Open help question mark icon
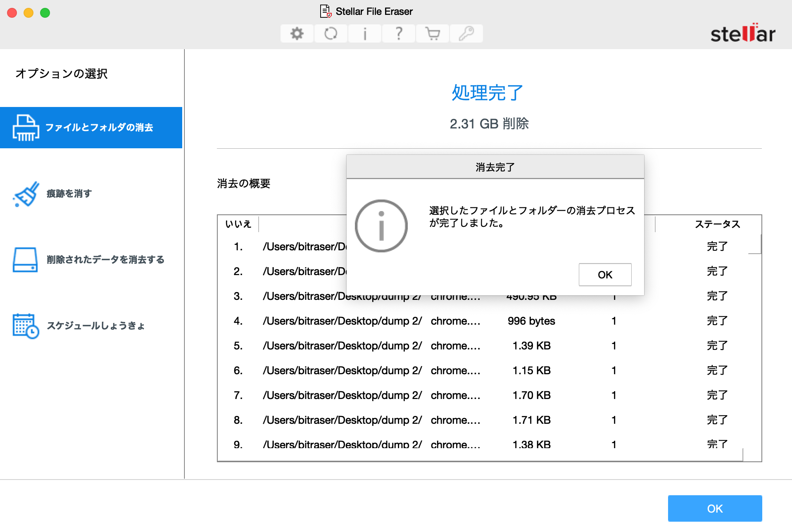 pos(398,33)
